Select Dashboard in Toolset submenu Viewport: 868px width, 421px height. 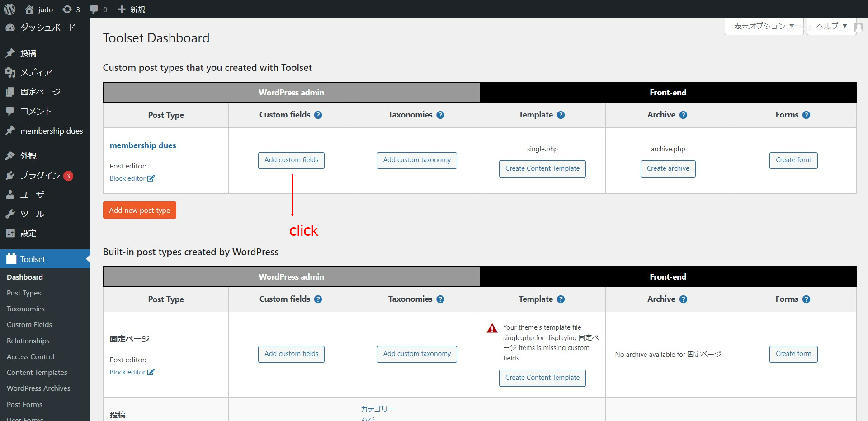click(25, 277)
